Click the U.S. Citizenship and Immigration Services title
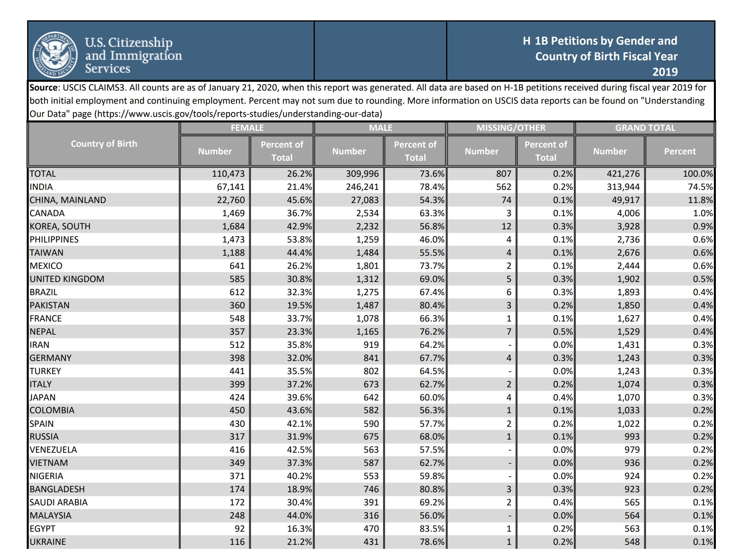The width and height of the screenshot is (743, 560). pos(133,55)
